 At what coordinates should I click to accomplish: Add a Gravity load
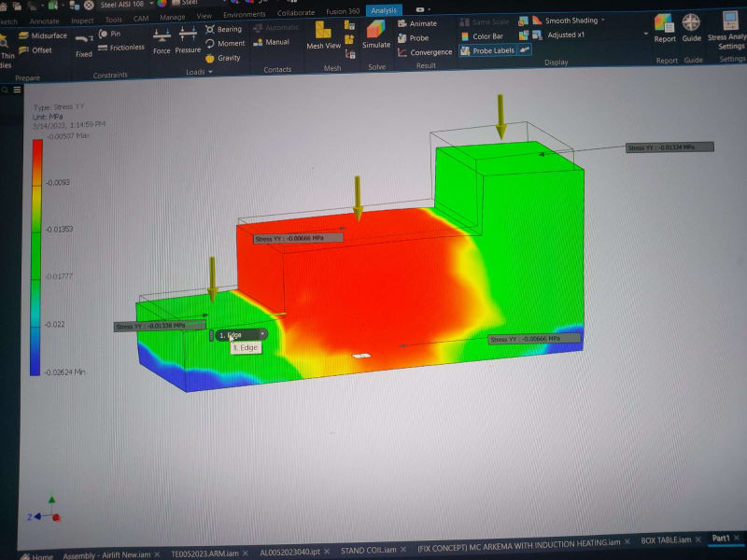click(x=223, y=58)
